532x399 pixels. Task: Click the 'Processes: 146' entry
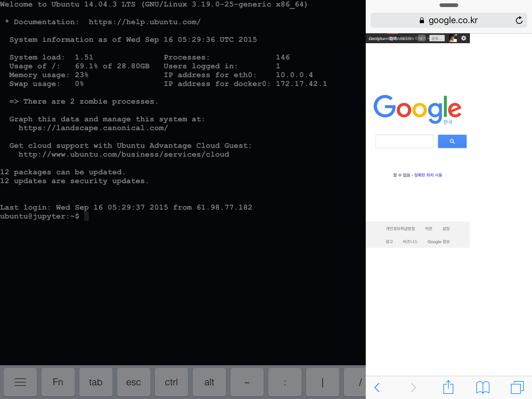pos(227,57)
